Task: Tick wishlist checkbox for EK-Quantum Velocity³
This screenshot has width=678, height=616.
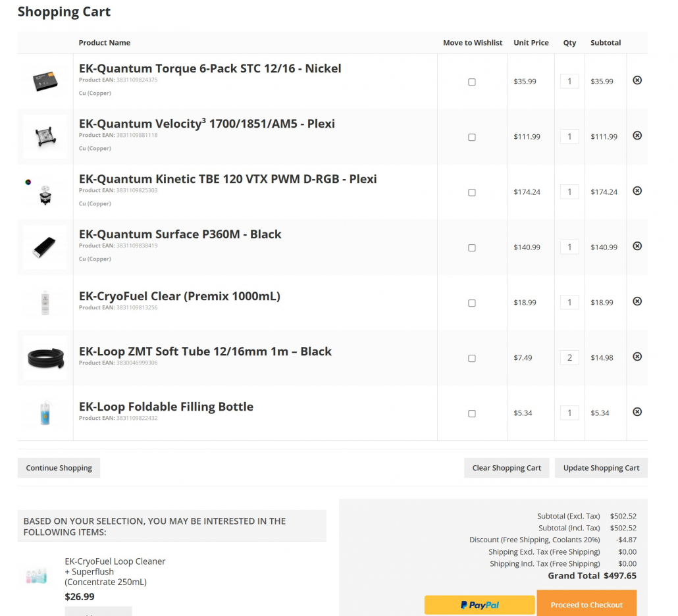Action: [472, 137]
